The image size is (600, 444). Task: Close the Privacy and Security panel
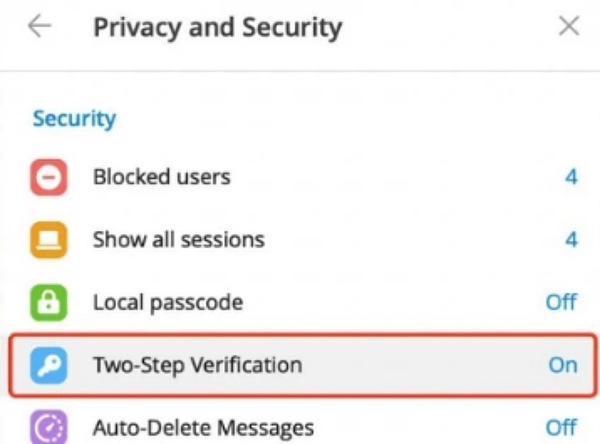coord(568,27)
